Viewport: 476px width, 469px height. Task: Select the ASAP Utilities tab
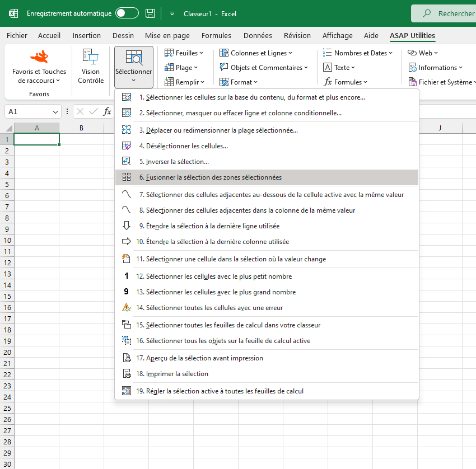click(x=412, y=35)
